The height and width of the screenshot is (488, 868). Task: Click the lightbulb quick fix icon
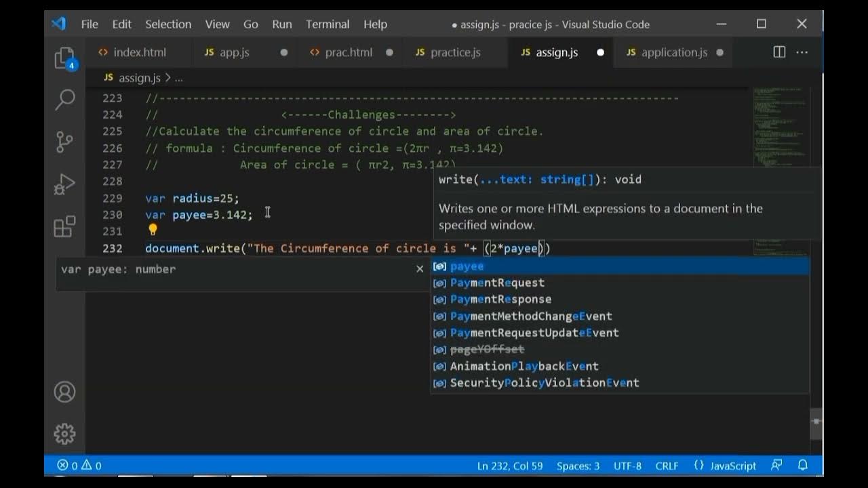[153, 230]
